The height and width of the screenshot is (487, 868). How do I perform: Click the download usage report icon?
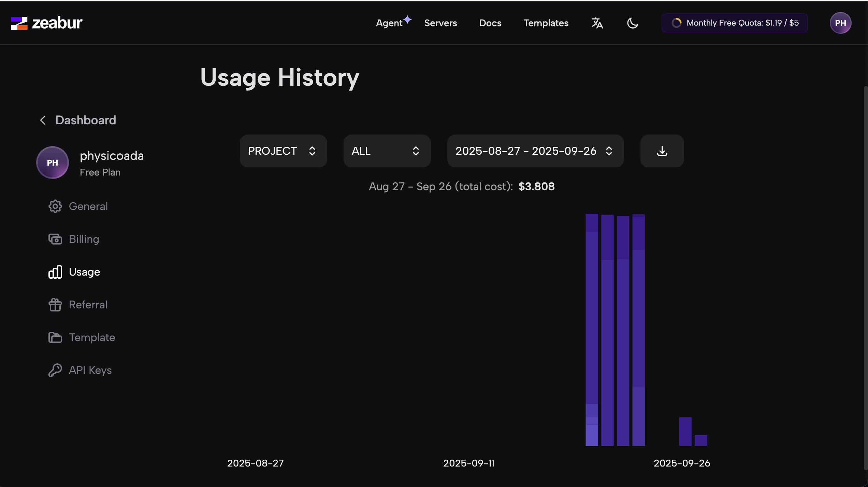click(662, 151)
